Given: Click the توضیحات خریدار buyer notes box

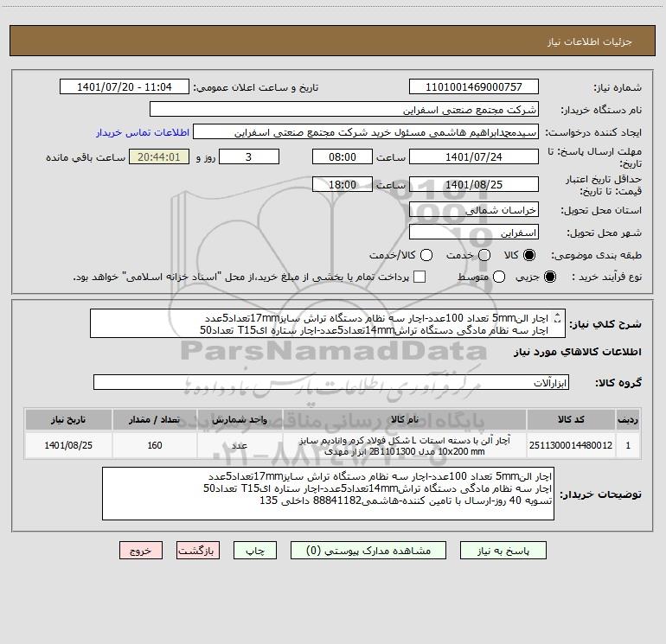Looking at the screenshot, I should tap(328, 494).
